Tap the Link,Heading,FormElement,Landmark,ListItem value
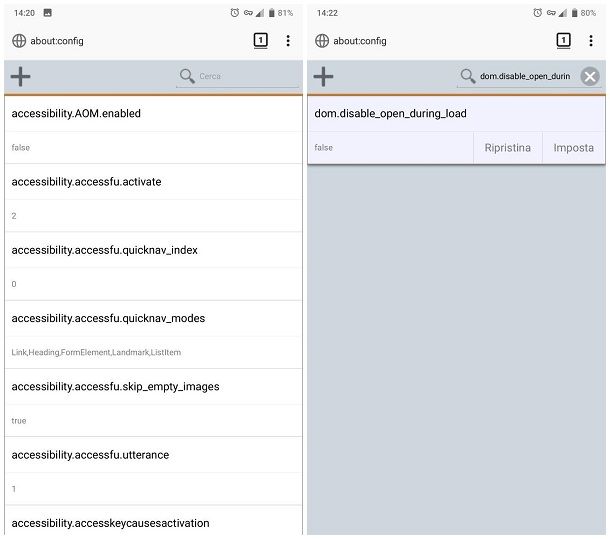The width and height of the screenshot is (610, 539). click(96, 352)
